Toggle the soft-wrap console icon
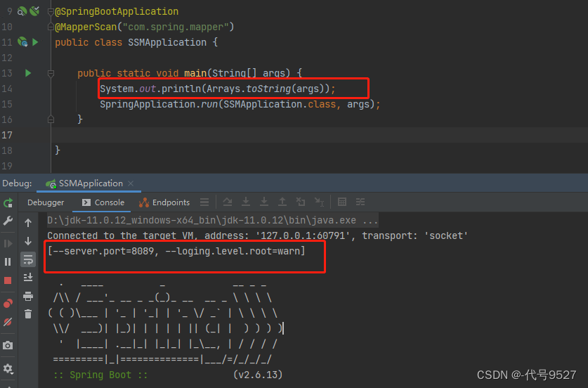Image resolution: width=588 pixels, height=388 pixels. click(x=28, y=259)
